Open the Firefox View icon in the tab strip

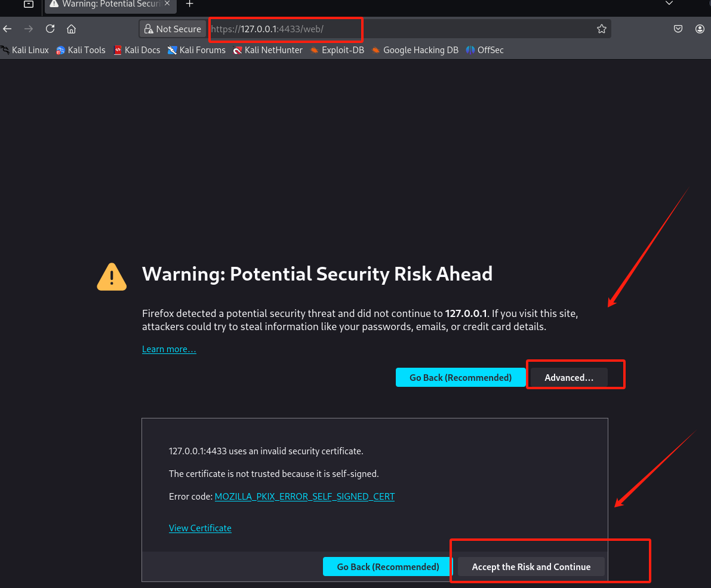[x=29, y=4]
